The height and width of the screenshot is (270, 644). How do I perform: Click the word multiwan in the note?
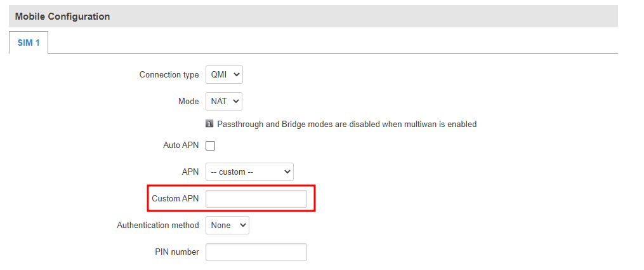click(416, 124)
